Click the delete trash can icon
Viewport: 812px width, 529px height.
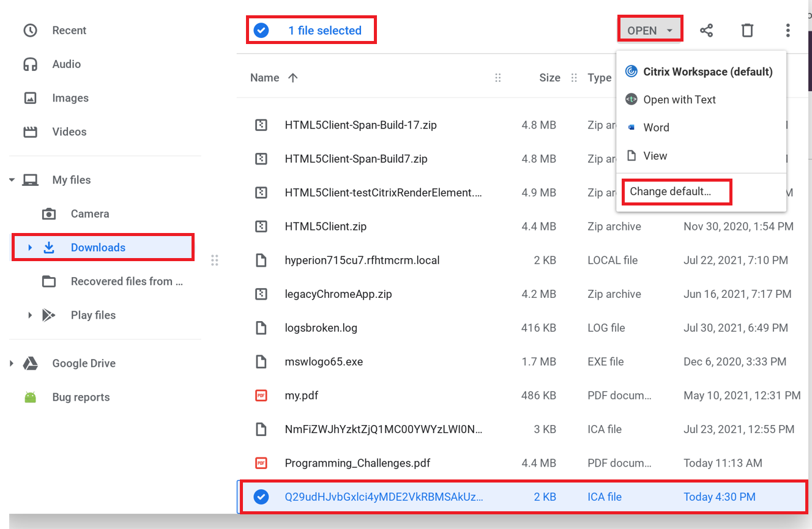coord(747,31)
